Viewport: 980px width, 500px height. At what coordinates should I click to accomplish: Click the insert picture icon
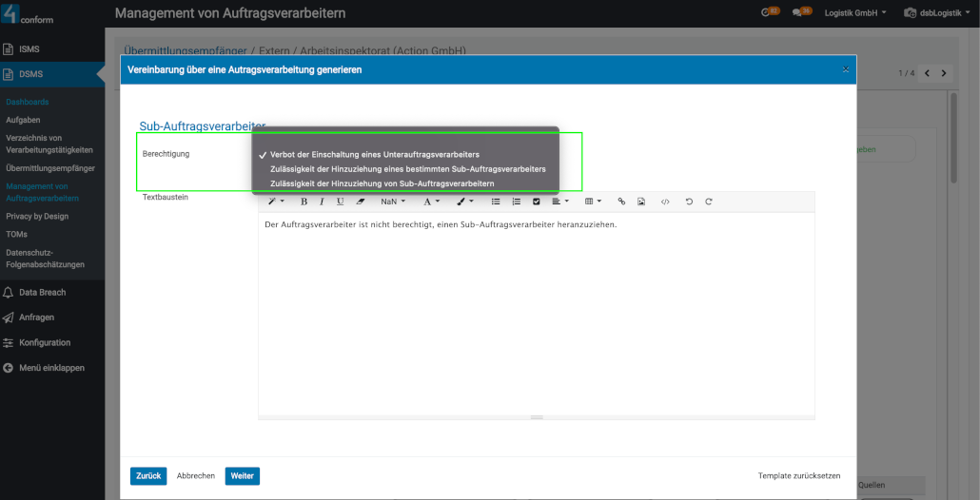[641, 202]
